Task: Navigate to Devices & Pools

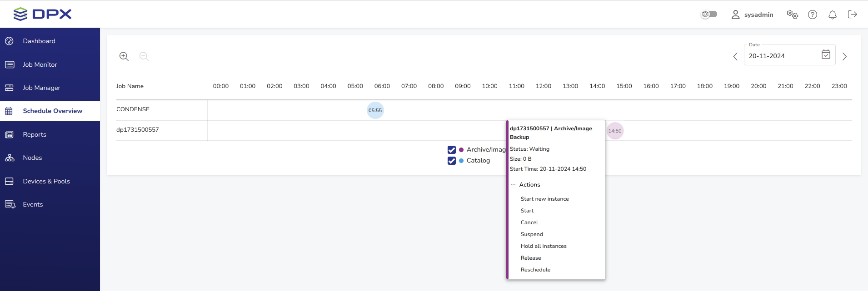Action: [x=46, y=181]
